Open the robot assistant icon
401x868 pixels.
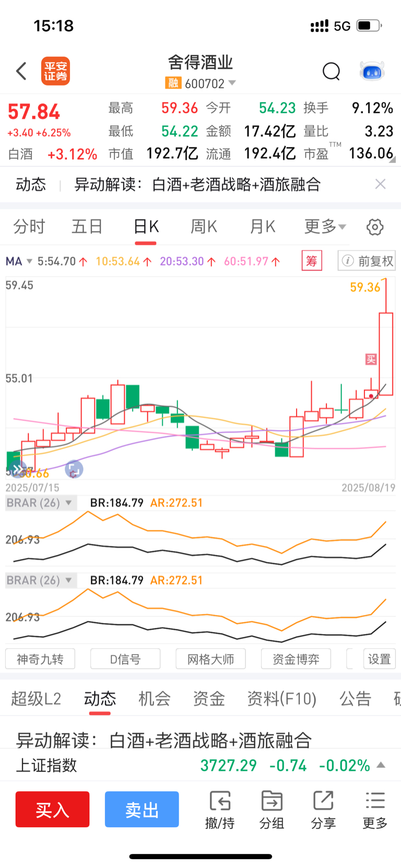(x=372, y=71)
